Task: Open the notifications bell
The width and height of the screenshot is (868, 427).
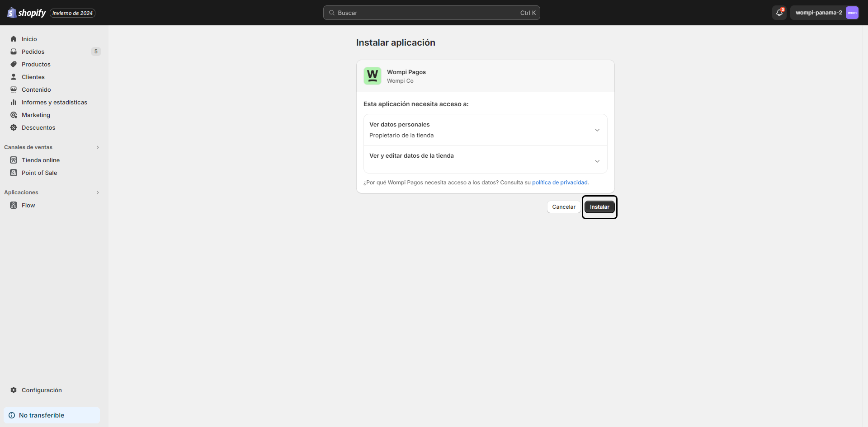Action: 778,13
